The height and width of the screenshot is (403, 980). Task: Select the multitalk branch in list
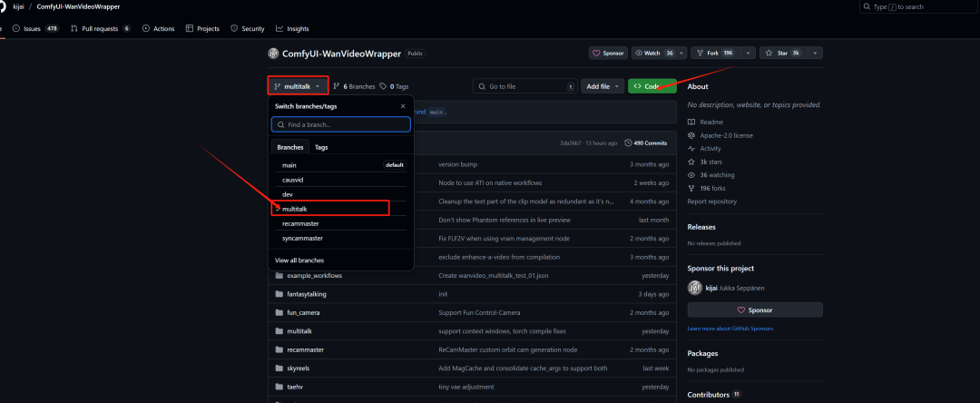[340, 209]
